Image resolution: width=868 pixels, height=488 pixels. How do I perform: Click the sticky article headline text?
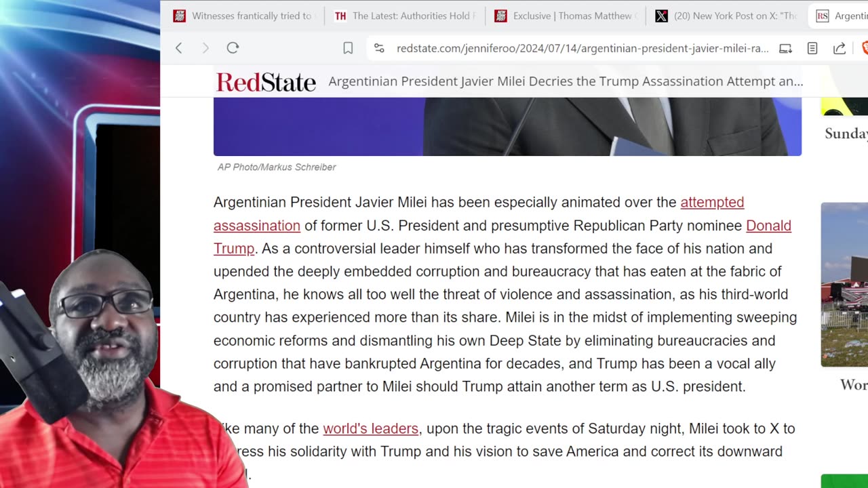(x=566, y=81)
